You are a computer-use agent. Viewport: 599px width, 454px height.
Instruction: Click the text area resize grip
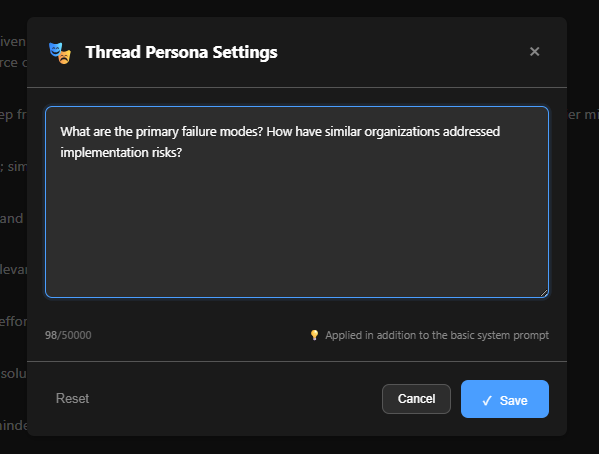(544, 293)
